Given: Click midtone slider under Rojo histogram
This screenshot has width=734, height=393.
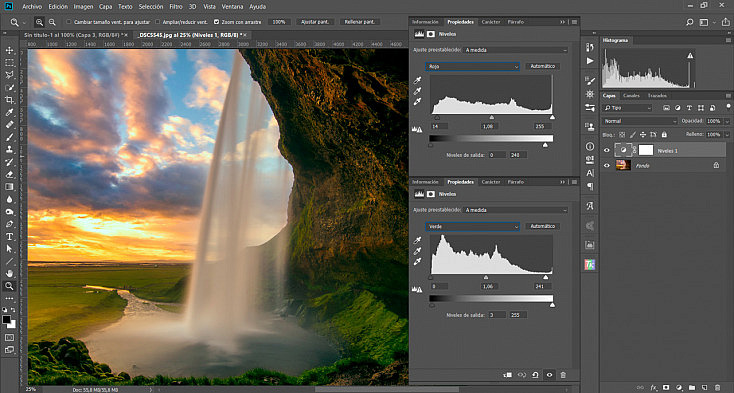Looking at the screenshot, I should click(x=492, y=118).
